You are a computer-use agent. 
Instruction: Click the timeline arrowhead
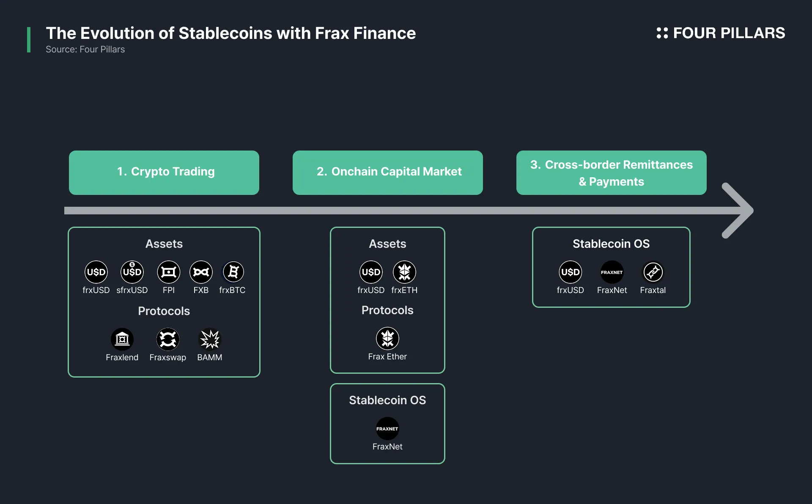pos(739,211)
